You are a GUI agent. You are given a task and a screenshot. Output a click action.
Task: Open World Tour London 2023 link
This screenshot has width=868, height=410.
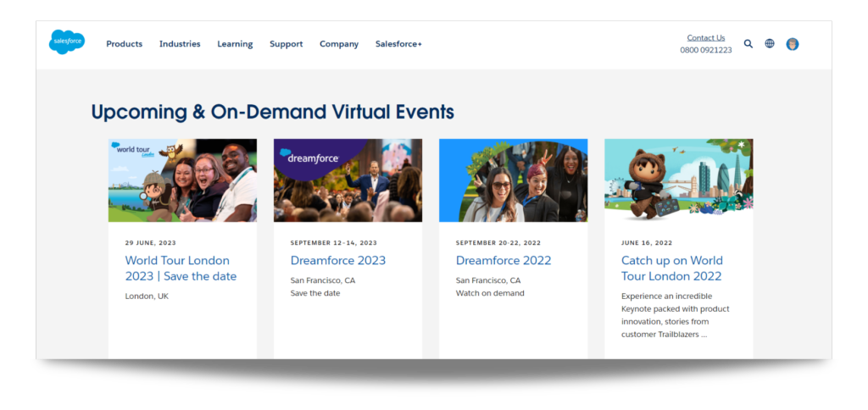(181, 269)
